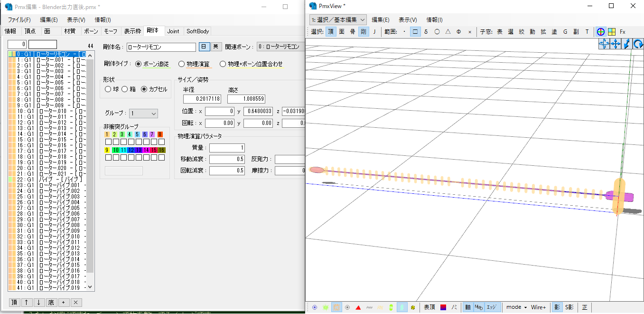Check non-collision group 1 checkbox
Screen dimensions: 644x314
pyautogui.click(x=108, y=142)
